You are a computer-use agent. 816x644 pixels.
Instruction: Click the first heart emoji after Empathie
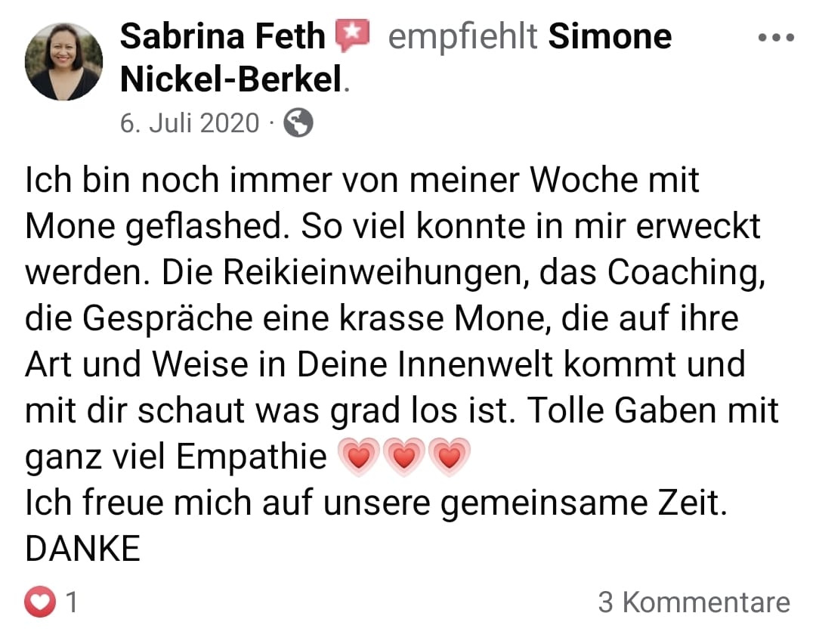(x=359, y=458)
